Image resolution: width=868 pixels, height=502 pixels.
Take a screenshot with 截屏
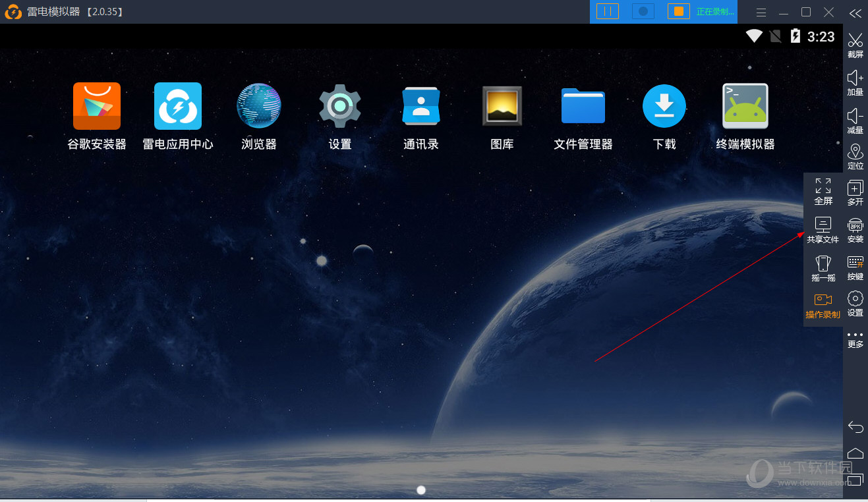coord(855,45)
